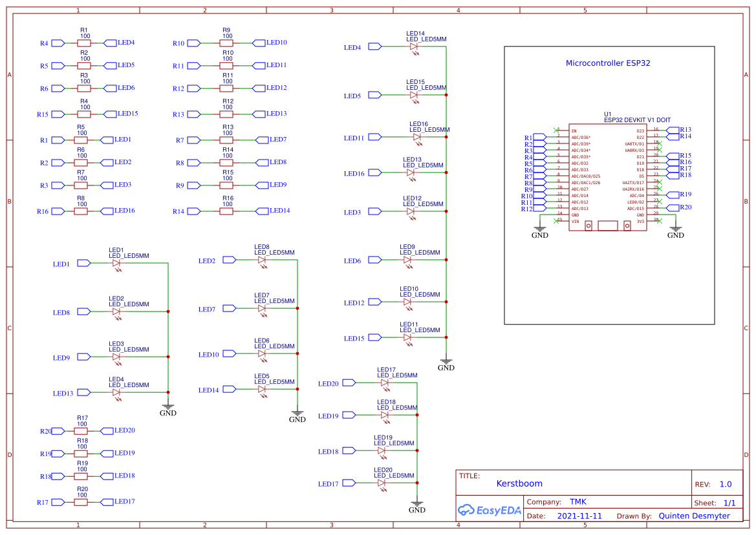Select resistor R1 symbol at top left
The width and height of the screenshot is (756, 535).
click(83, 43)
